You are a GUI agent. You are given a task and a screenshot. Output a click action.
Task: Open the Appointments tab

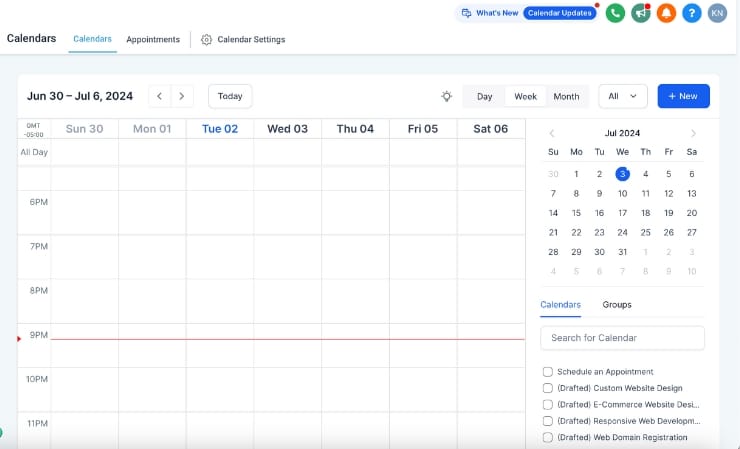click(x=153, y=40)
